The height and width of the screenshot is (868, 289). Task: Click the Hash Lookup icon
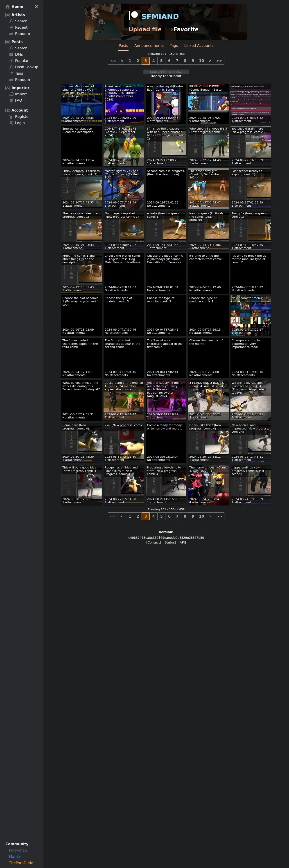point(11,67)
